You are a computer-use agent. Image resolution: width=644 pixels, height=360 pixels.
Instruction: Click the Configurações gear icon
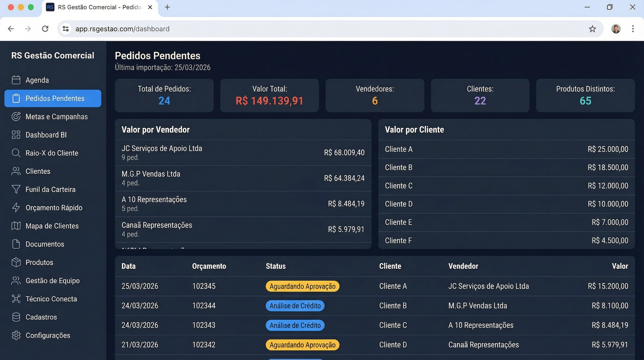tap(16, 335)
